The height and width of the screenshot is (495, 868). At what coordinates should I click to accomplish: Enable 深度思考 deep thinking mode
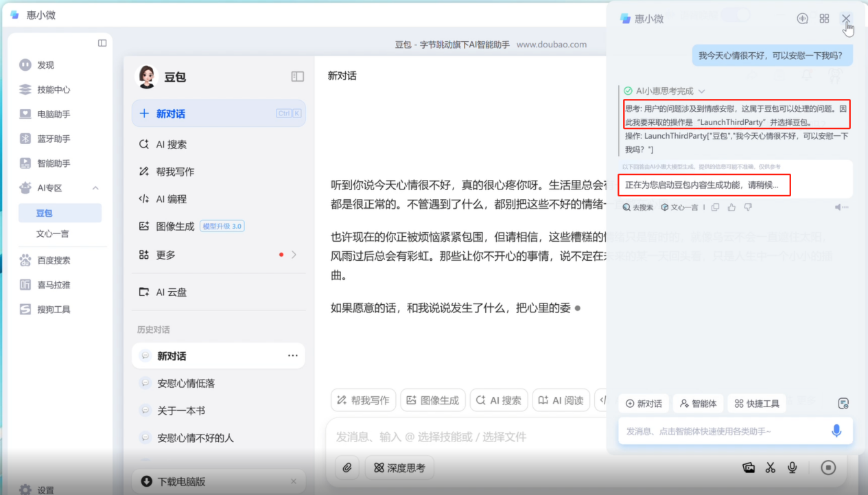coord(399,467)
